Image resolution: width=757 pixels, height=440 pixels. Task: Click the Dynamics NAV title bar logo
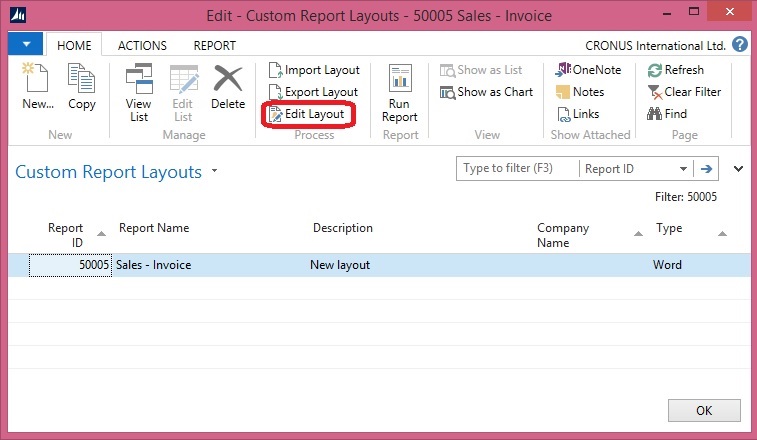tap(18, 15)
